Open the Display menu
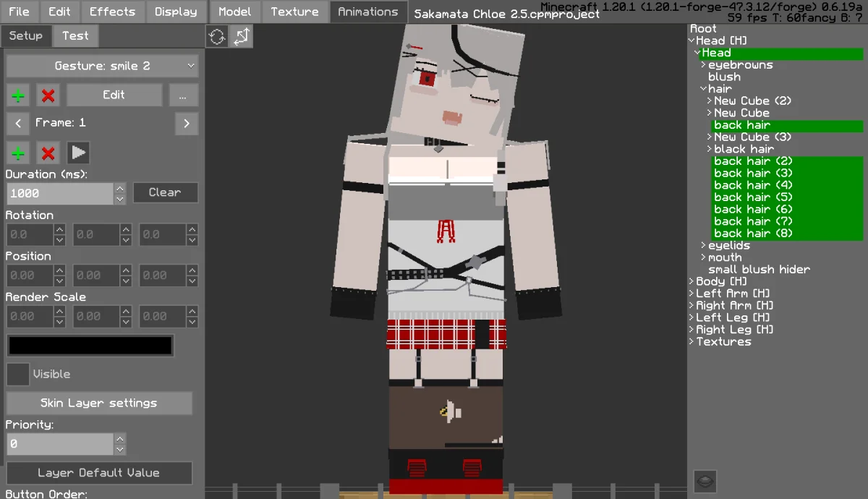 pyautogui.click(x=176, y=12)
